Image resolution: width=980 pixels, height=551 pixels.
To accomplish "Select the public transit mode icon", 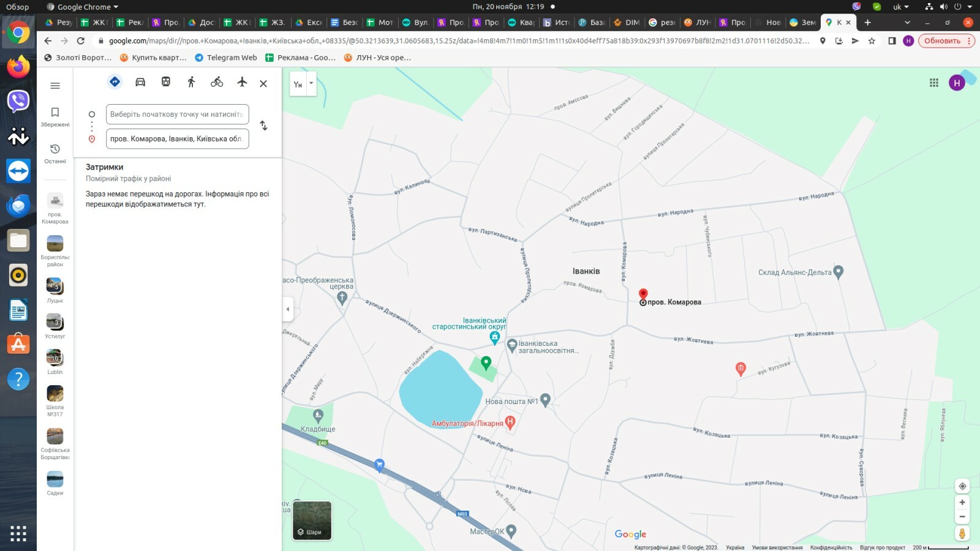I will pyautogui.click(x=166, y=83).
